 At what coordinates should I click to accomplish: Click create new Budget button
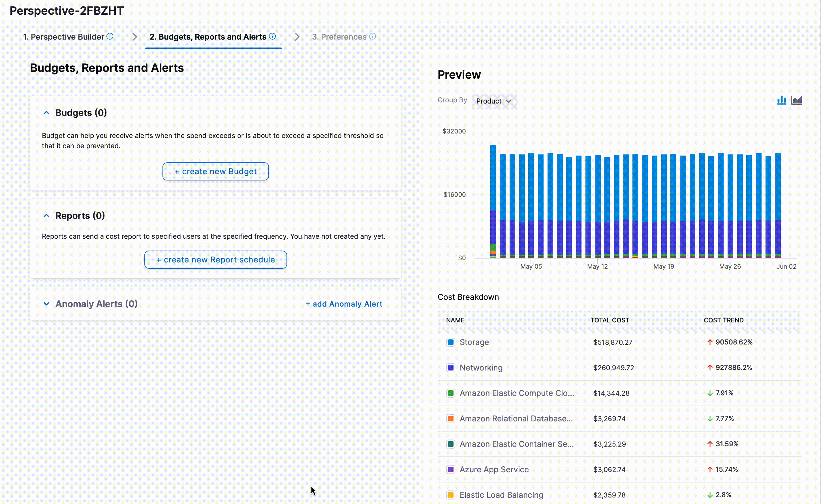[x=215, y=171]
